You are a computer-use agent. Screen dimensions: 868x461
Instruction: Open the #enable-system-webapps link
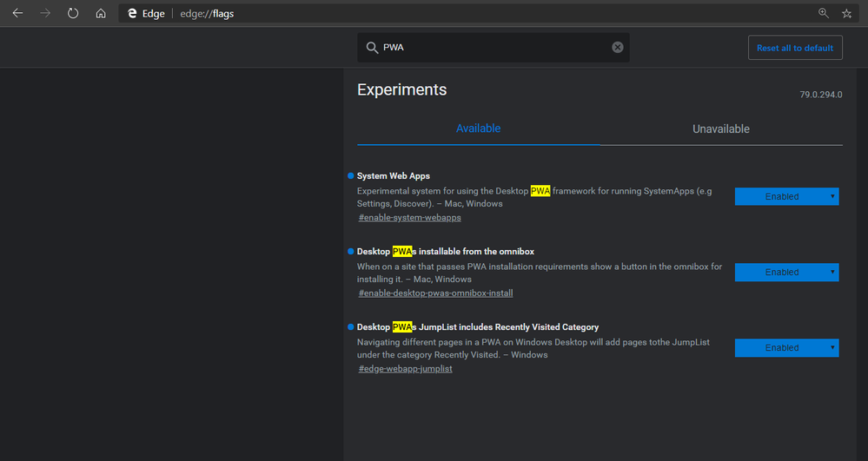pyautogui.click(x=409, y=218)
